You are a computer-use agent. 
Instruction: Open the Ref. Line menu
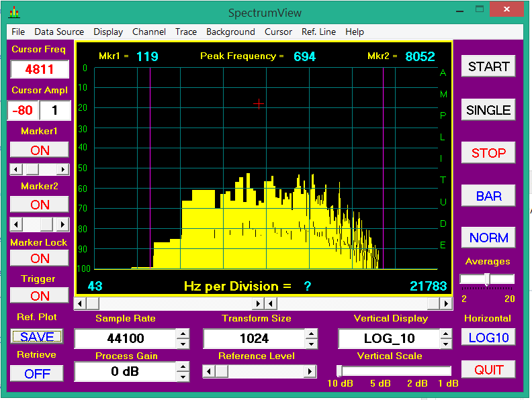tap(318, 32)
